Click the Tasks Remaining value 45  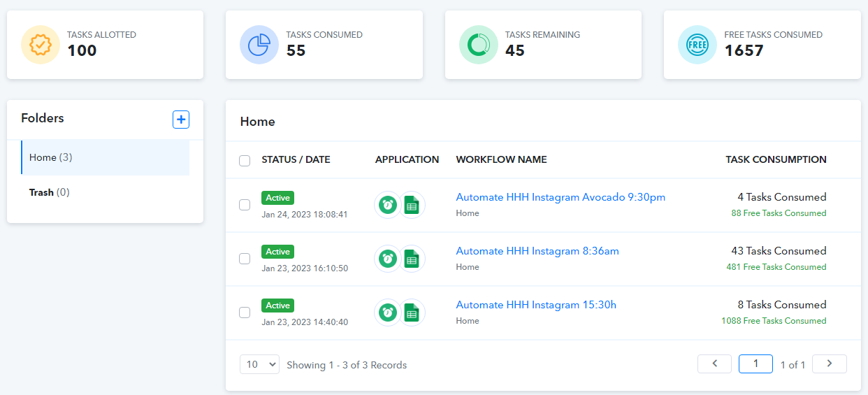[515, 50]
